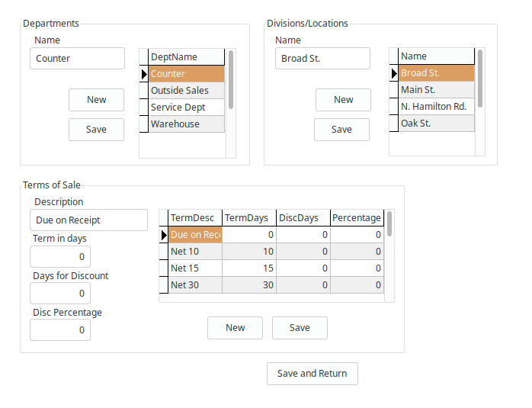Select the Oak St. location row

(436, 124)
